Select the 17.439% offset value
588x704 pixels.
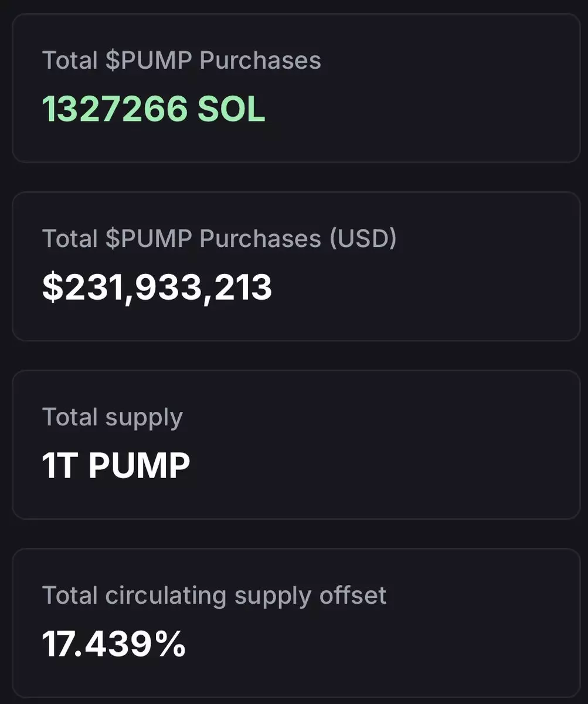114,643
